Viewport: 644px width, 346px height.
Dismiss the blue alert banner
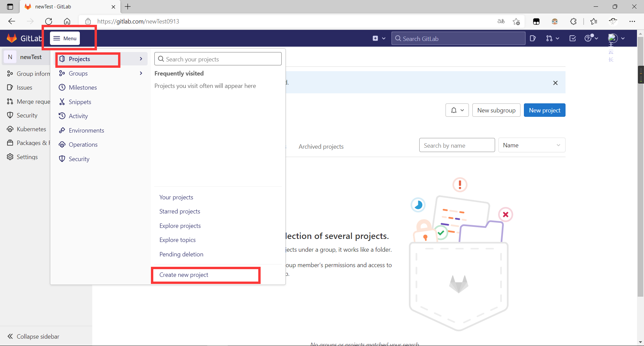(x=555, y=83)
